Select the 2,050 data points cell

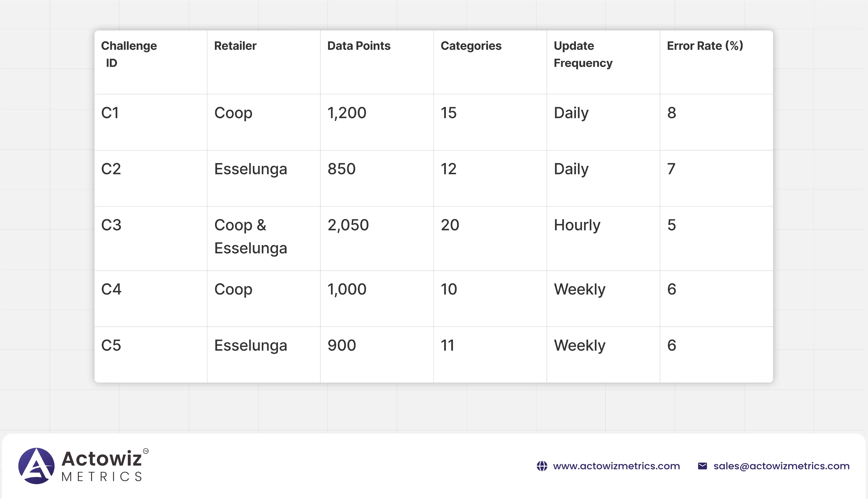348,225
